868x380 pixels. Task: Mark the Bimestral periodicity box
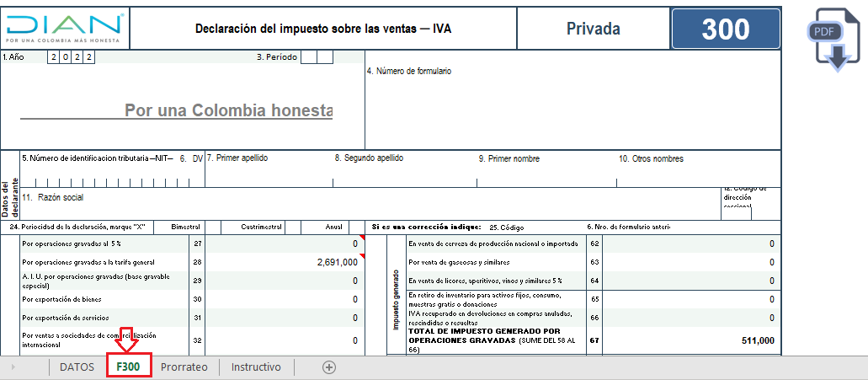[213, 227]
